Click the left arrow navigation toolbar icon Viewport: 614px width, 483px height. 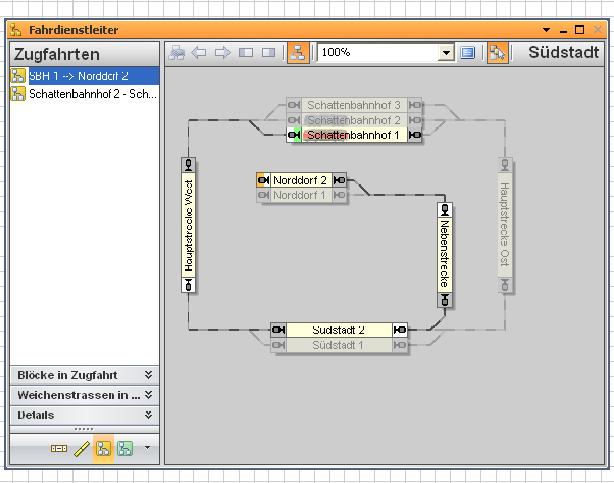click(199, 53)
